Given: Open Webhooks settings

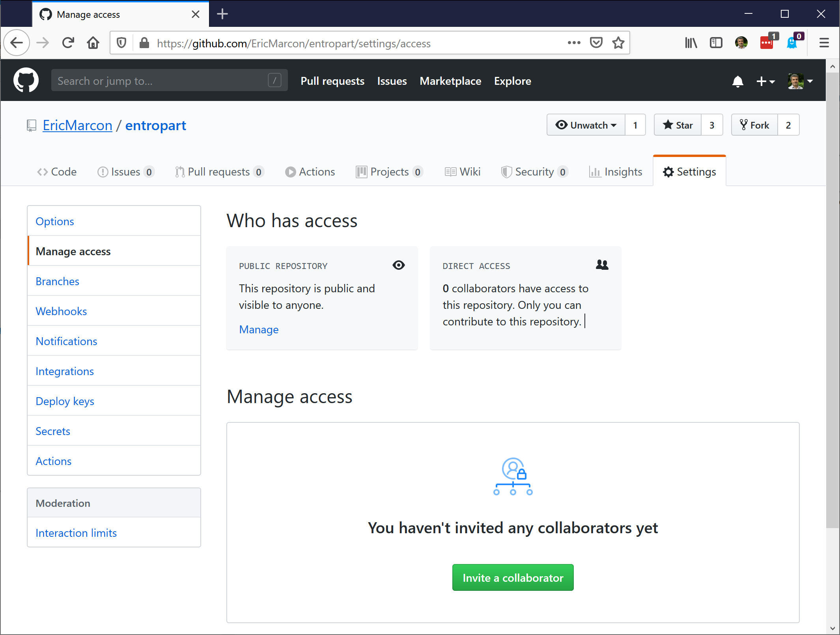Looking at the screenshot, I should coord(114,311).
